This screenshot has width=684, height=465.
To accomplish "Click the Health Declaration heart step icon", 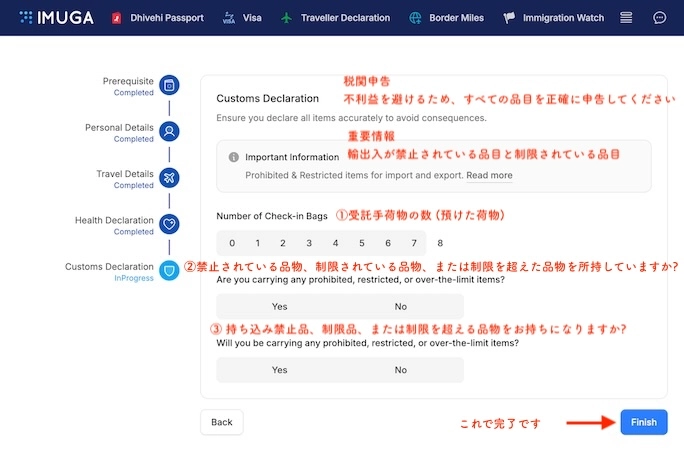I will (169, 224).
